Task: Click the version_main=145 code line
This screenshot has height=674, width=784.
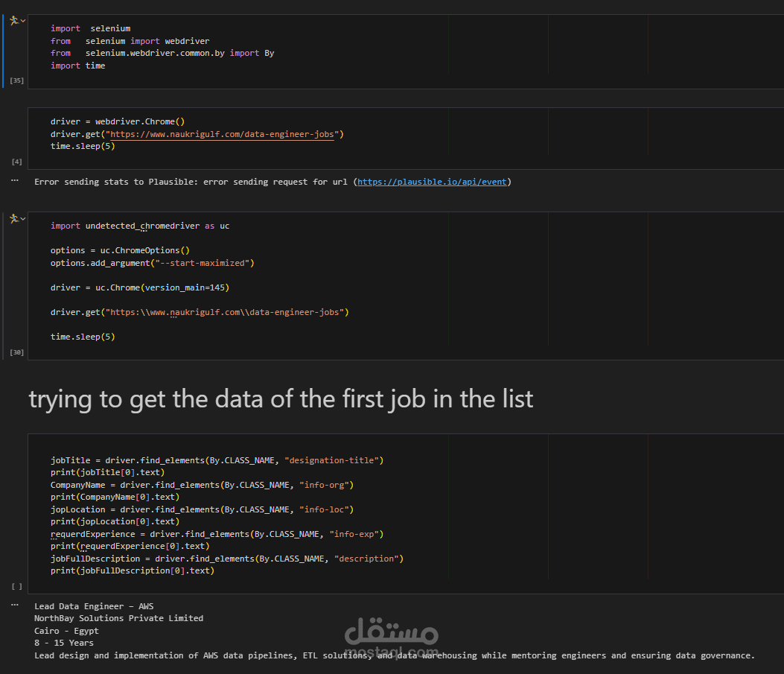Action: tap(140, 287)
